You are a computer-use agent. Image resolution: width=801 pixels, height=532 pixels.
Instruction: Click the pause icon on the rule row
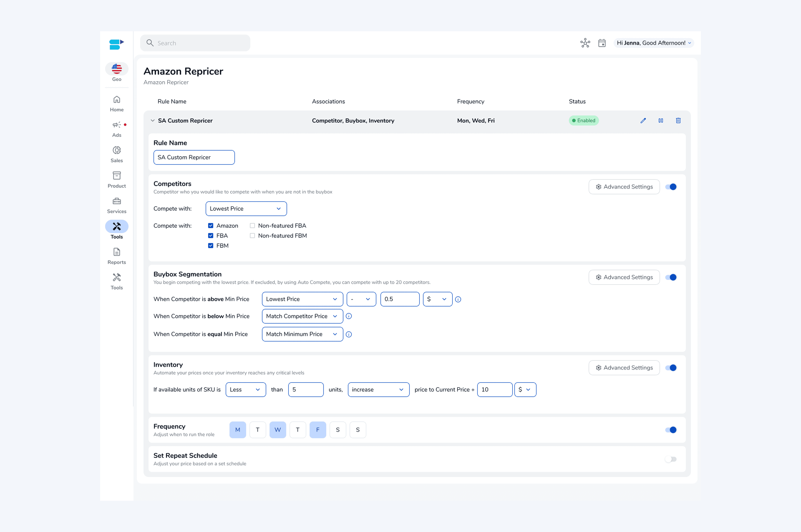661,120
